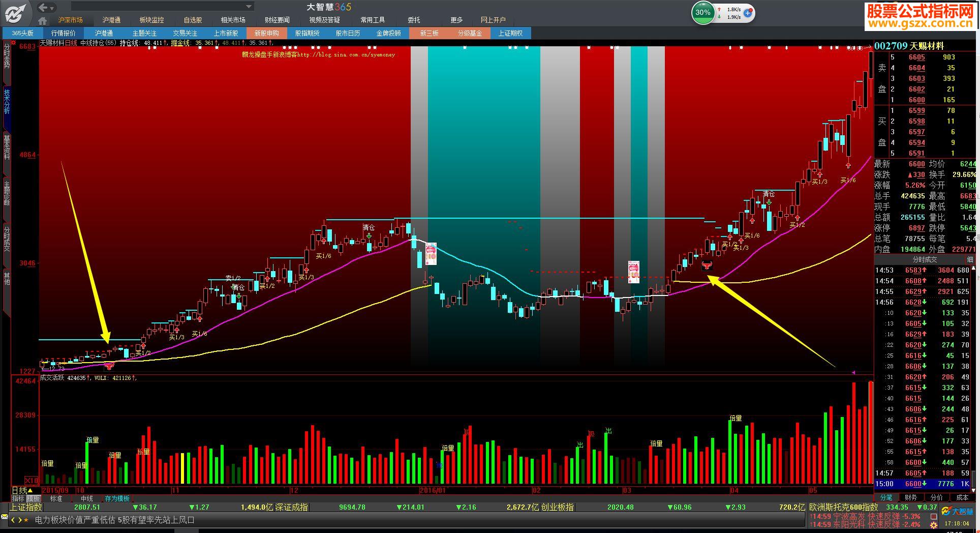Click the 大智慧 application logo icon
Screen dimensions: 980x533
(x=16, y=13)
